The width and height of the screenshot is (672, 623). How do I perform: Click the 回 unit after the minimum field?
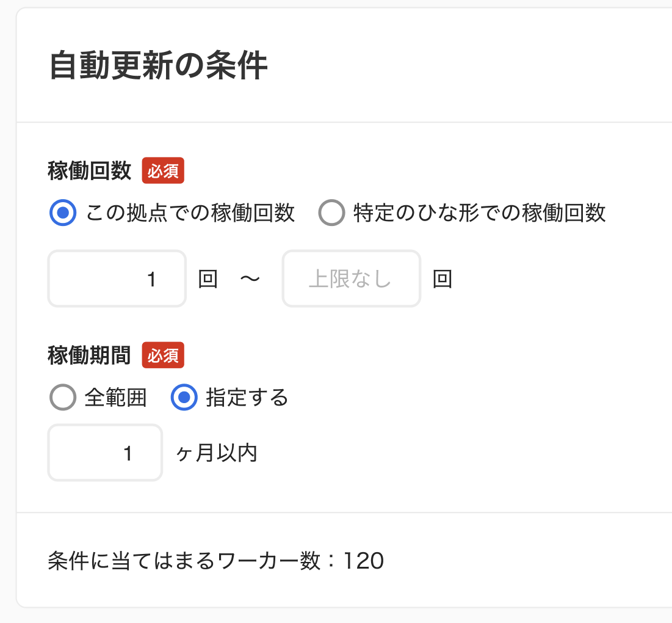tap(208, 279)
